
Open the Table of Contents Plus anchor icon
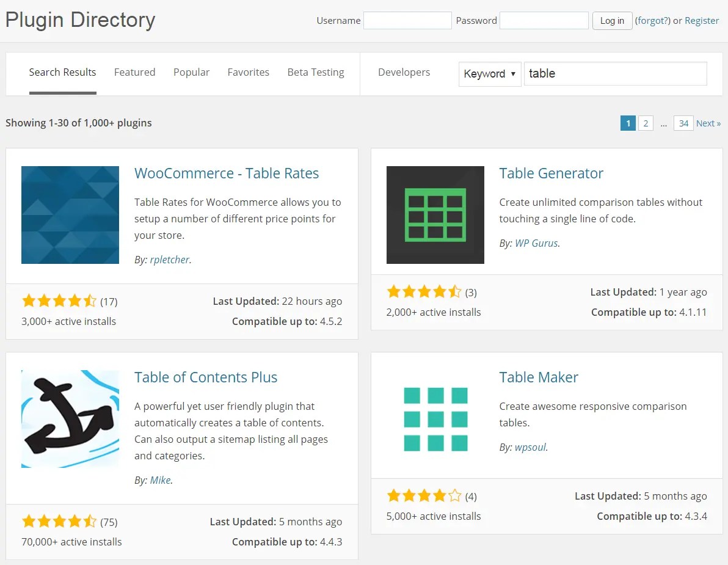click(70, 419)
